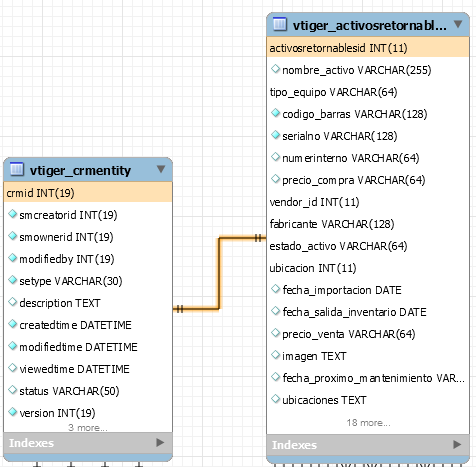
Task: Select the orange relationship line between tables
Action: tap(219, 273)
